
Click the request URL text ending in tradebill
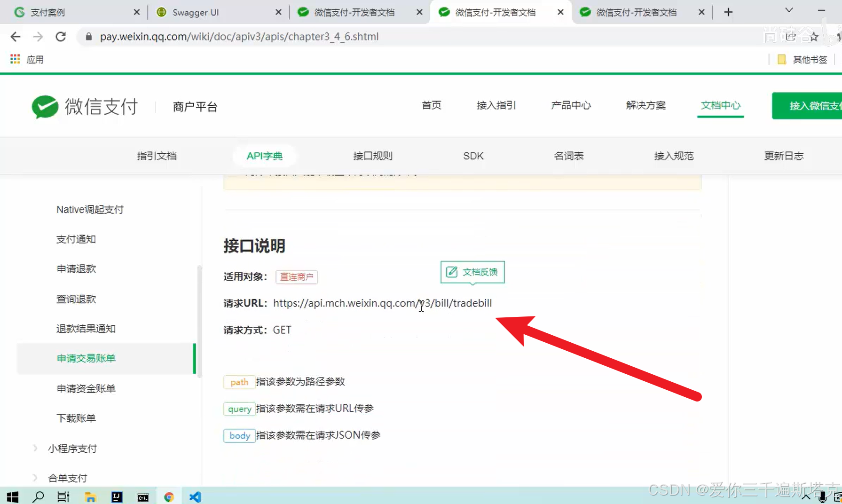coord(382,303)
